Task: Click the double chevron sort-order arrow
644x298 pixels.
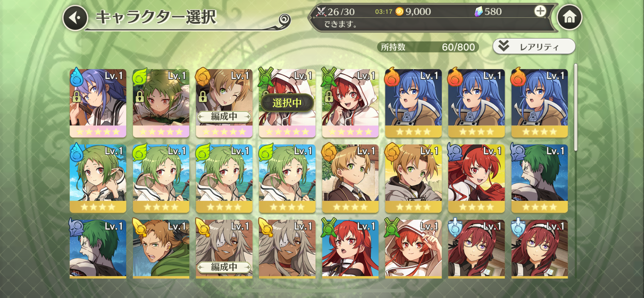Action: 504,46
